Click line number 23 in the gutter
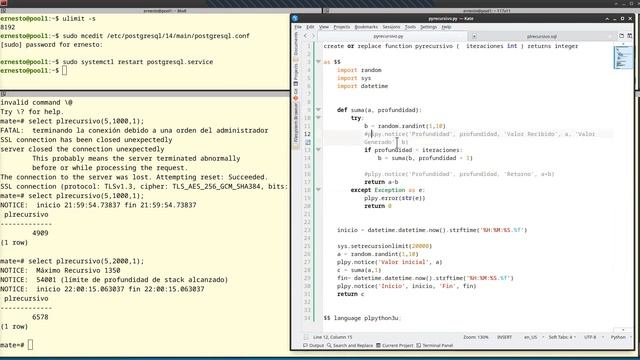This screenshot has width=640, height=360. click(307, 230)
